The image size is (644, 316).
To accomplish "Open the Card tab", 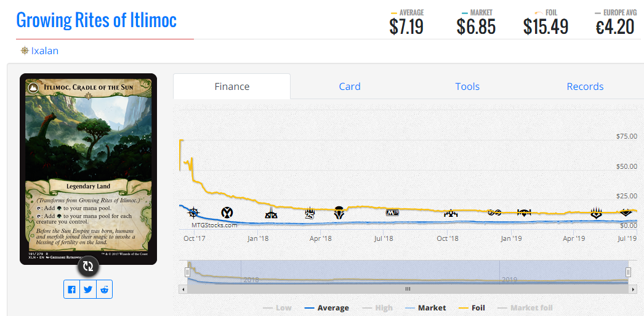I will coord(350,87).
